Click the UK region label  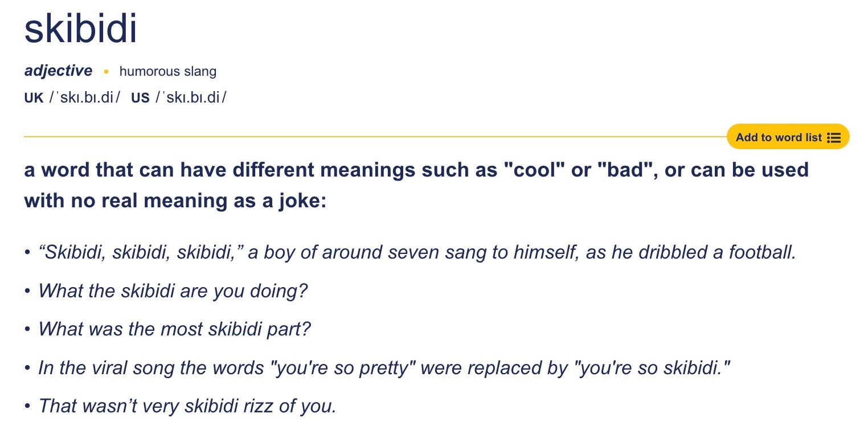[x=34, y=98]
